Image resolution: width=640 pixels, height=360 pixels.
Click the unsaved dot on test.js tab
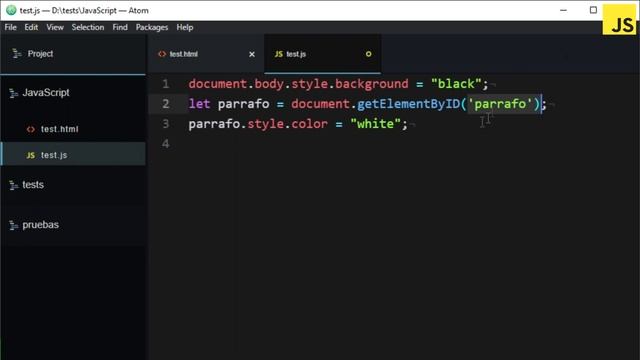369,54
